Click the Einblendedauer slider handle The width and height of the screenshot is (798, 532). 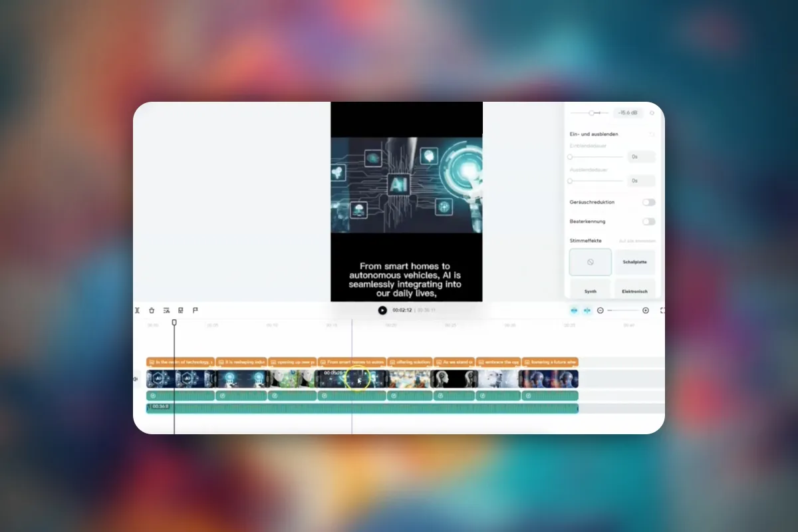[x=570, y=157]
